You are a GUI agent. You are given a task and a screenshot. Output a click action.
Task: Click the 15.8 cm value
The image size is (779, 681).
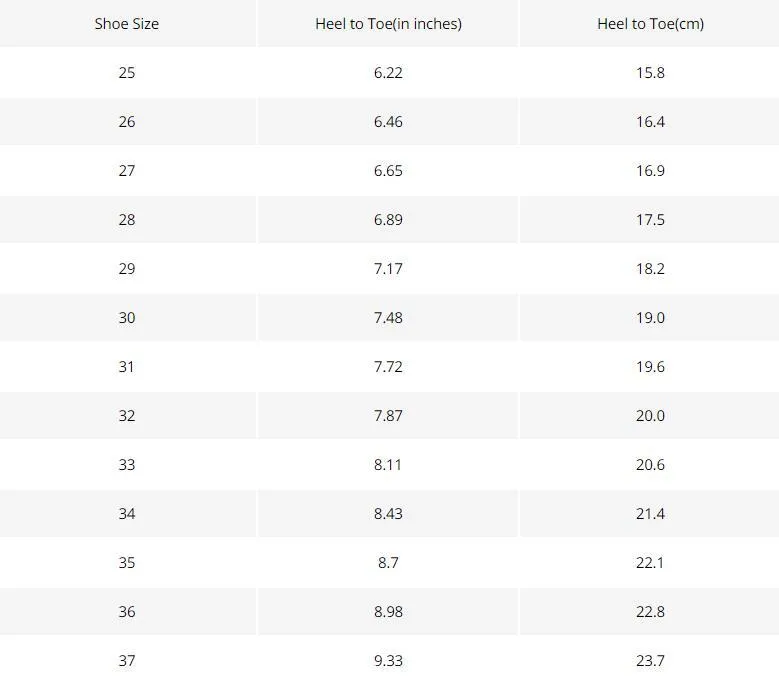(650, 73)
